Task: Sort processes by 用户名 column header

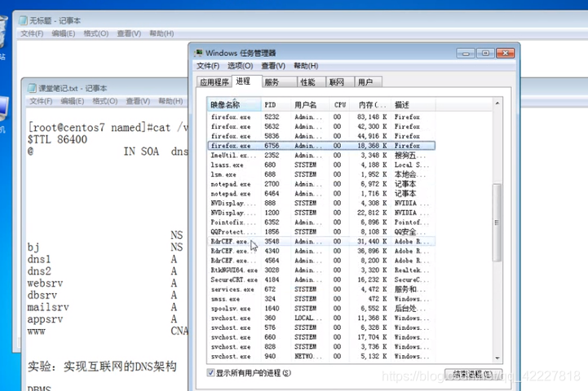Action: (310, 105)
